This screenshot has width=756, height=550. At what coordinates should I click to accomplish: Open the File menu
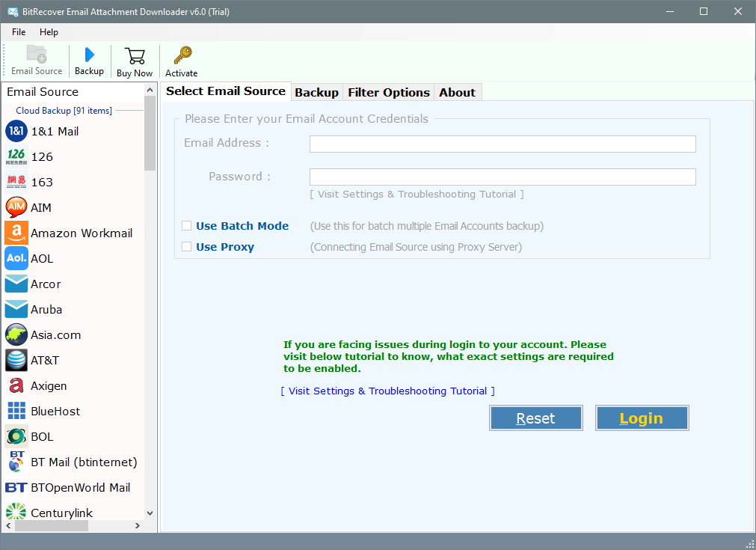coord(19,32)
